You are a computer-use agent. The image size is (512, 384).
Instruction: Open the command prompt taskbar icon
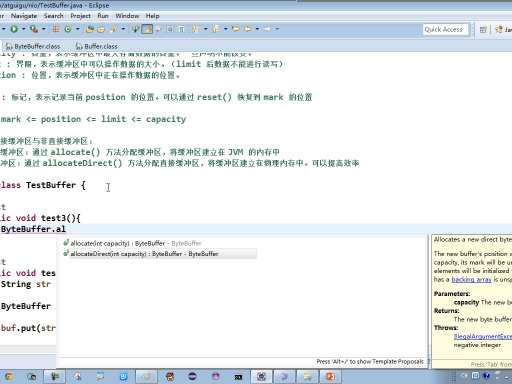coord(238,377)
